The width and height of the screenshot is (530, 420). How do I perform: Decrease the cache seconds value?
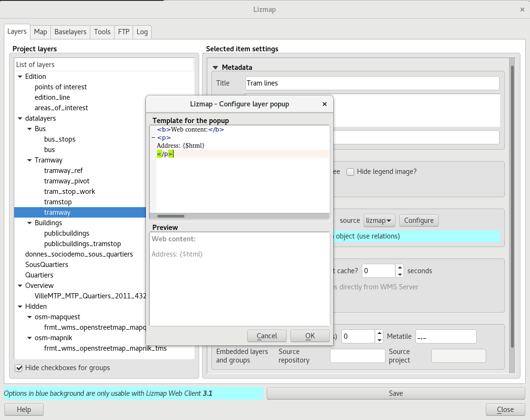(x=400, y=274)
